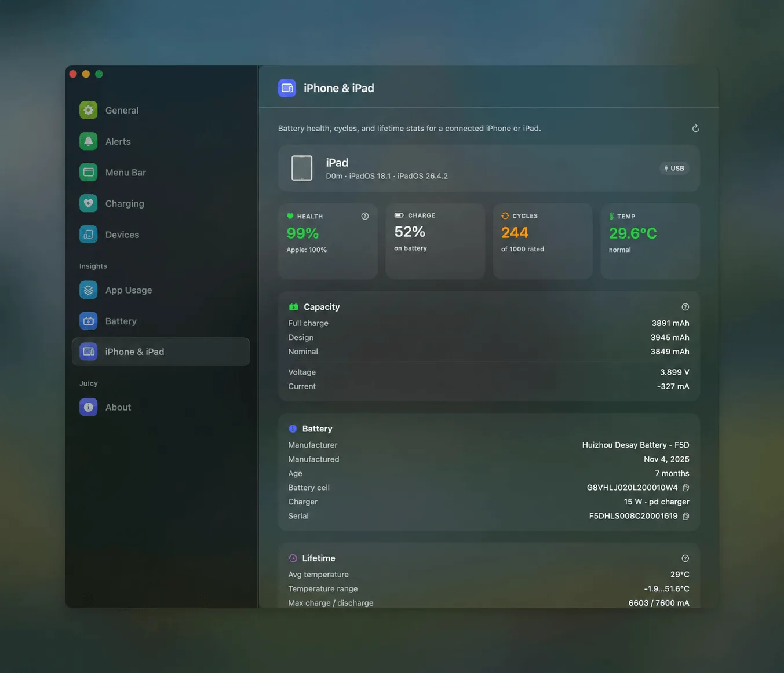Open the Battery sidebar icon
Image resolution: width=784 pixels, height=673 pixels.
pos(88,321)
